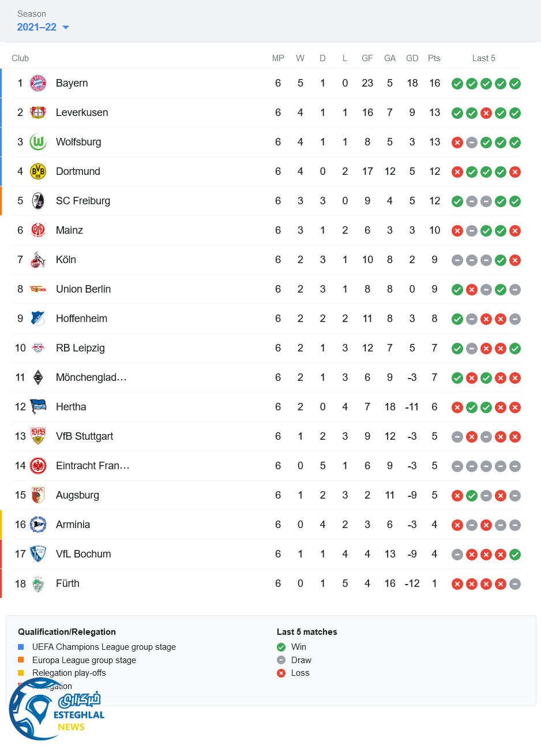
Task: Click the Esteghlal News watermark logo
Action: 56,713
